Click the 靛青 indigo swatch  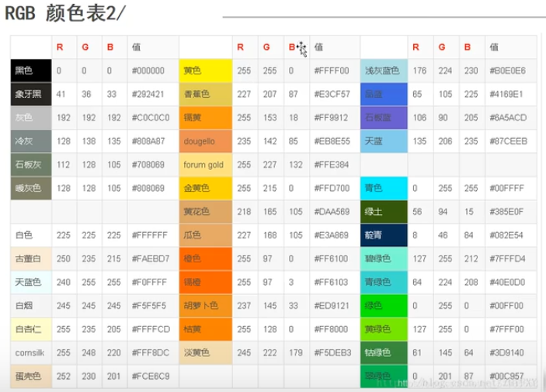pos(384,235)
